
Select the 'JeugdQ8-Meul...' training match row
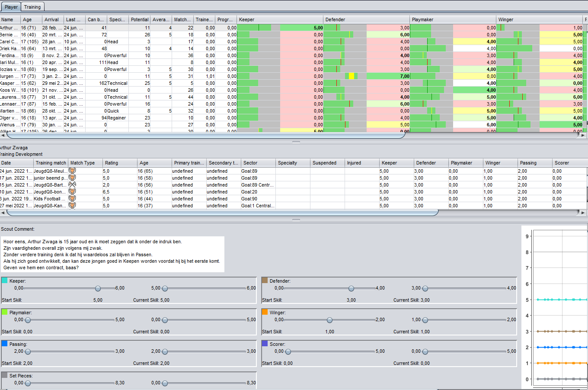(294, 171)
